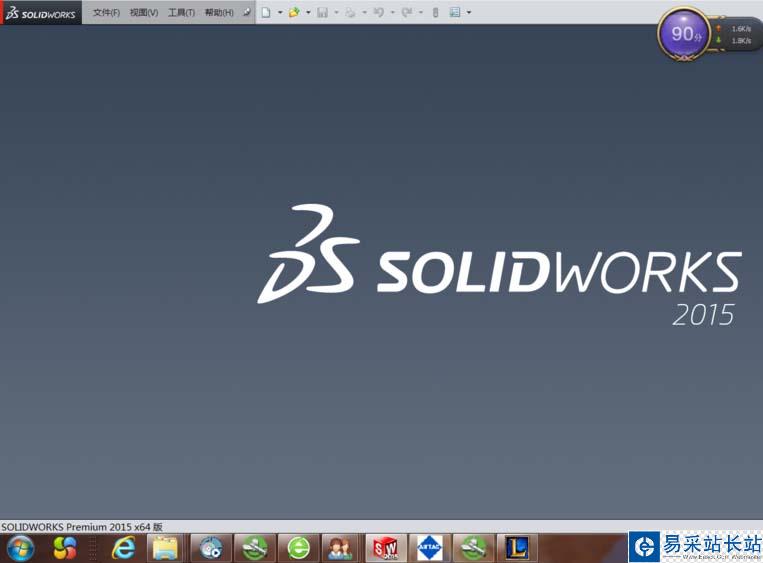Expand the dropdown next to New document
Screen dimensions: 763x563
(280, 13)
